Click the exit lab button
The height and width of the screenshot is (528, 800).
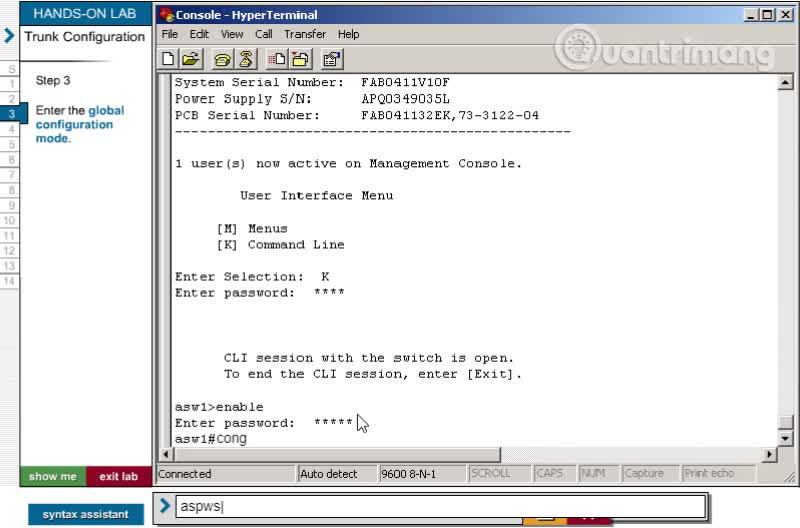[118, 476]
